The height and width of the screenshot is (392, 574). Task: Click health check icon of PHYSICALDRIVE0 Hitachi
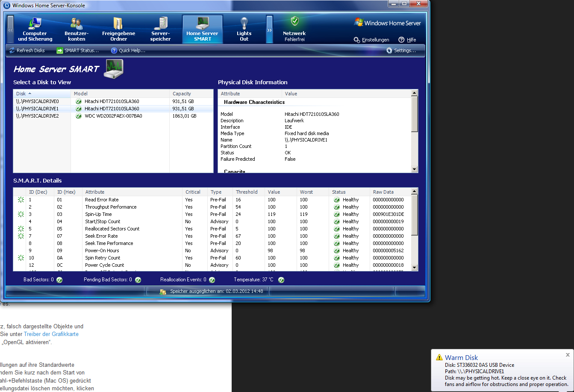(x=78, y=101)
